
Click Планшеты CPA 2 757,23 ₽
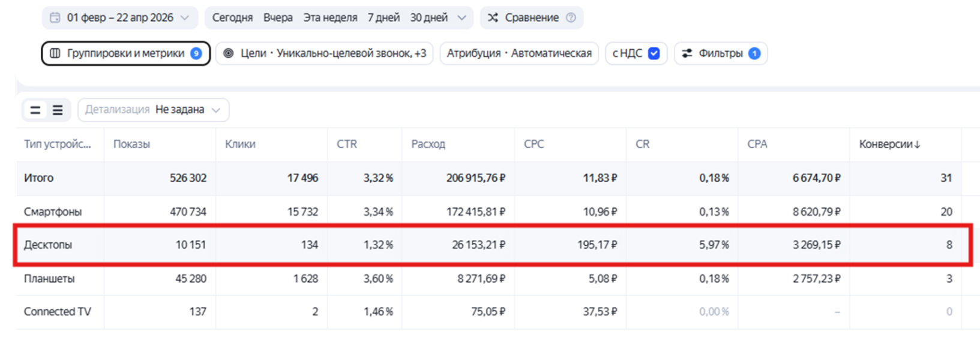pyautogui.click(x=817, y=279)
